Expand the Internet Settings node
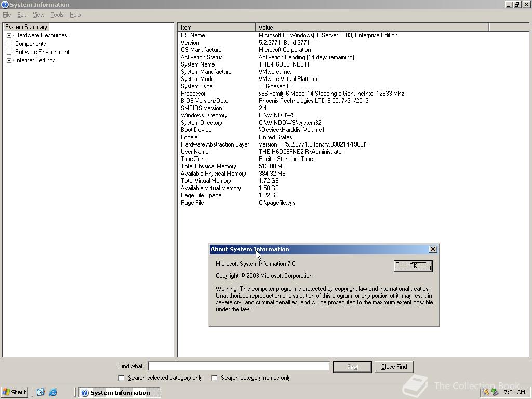 (9, 60)
